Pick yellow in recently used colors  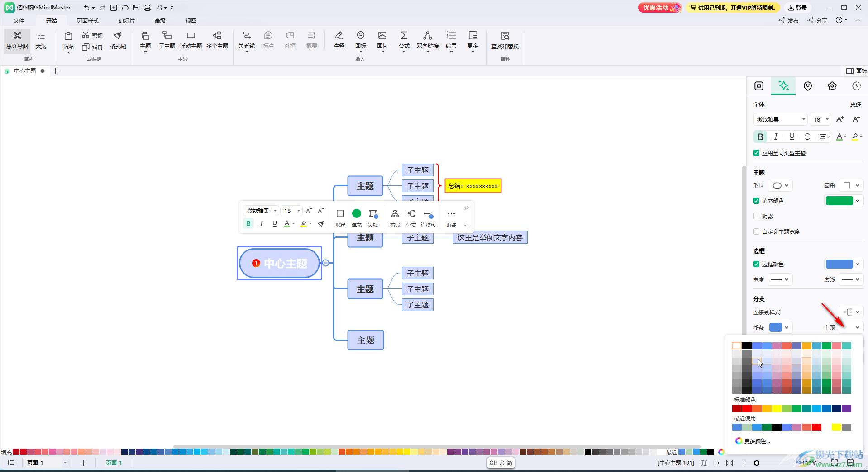[x=836, y=427]
